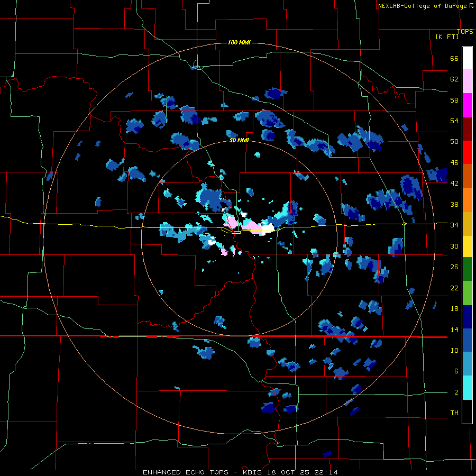Click the '66' legend value
This screenshot has width=476, height=476.
(x=454, y=58)
